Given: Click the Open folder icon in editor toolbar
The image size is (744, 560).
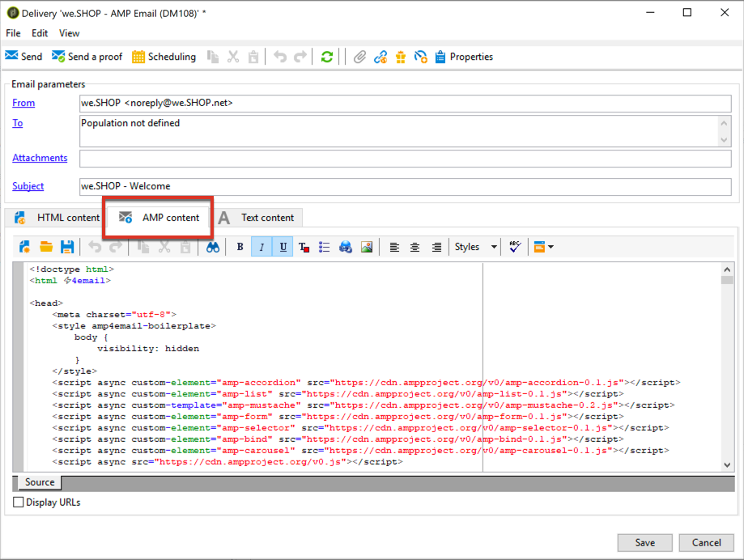Looking at the screenshot, I should [x=46, y=247].
